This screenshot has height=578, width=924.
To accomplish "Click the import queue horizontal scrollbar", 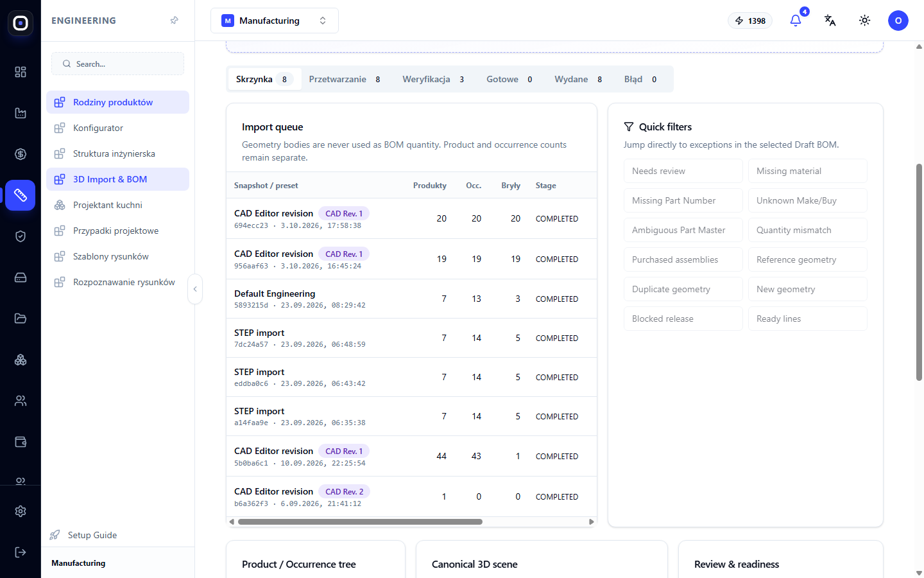I will click(360, 521).
